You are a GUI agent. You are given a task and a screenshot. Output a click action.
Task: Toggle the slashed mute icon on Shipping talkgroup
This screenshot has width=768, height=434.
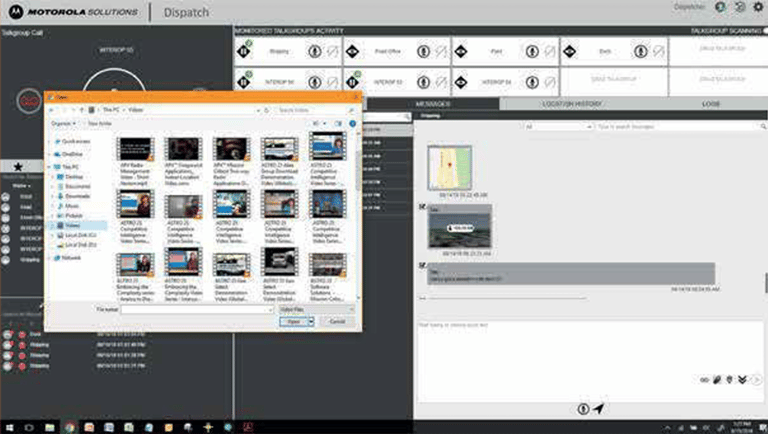pyautogui.click(x=333, y=51)
